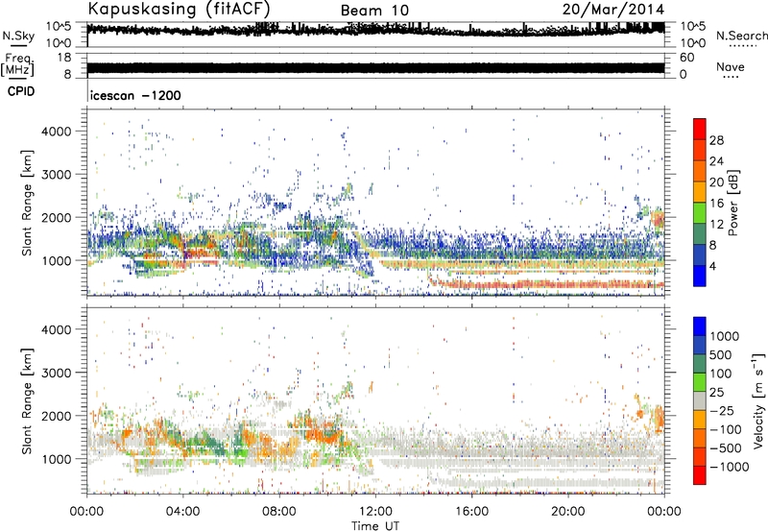
Task: Pick the Velocity segment between -500 and -1000
Action: point(700,456)
